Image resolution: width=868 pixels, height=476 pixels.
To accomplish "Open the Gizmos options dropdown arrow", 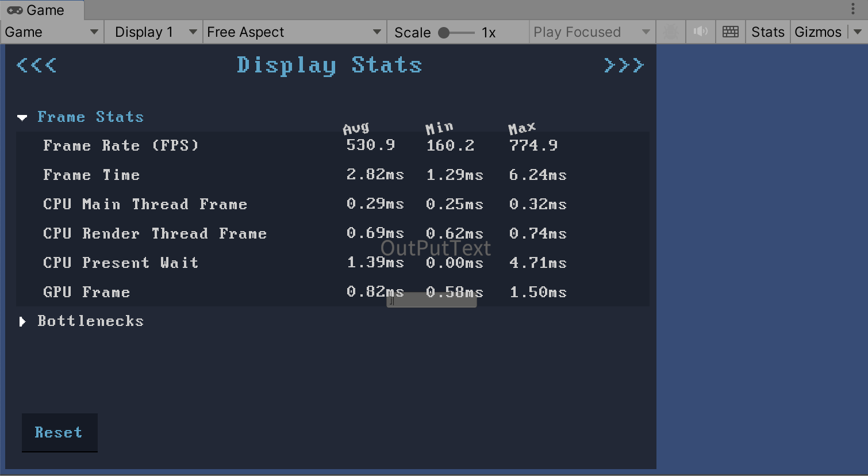I will tap(858, 32).
